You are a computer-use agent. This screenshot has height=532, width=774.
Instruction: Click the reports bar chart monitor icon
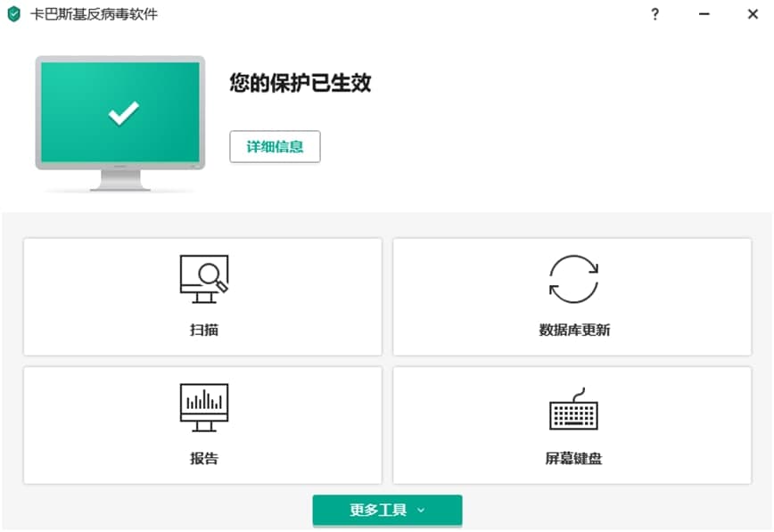[x=204, y=407]
